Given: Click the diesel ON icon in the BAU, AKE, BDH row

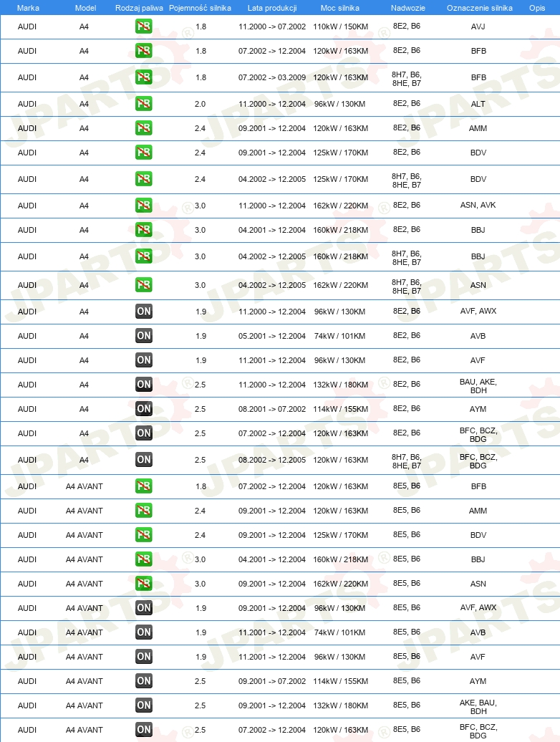Looking at the screenshot, I should [144, 384].
